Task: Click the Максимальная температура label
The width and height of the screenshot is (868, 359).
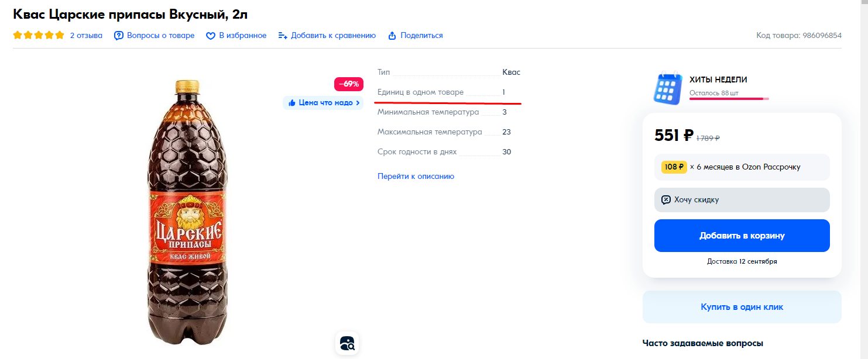Action: pos(430,132)
